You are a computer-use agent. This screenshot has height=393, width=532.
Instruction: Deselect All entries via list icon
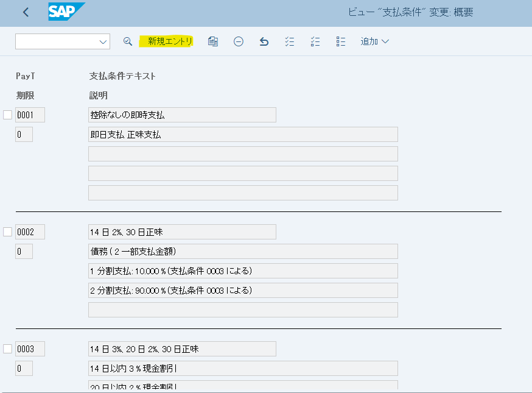pyautogui.click(x=315, y=41)
